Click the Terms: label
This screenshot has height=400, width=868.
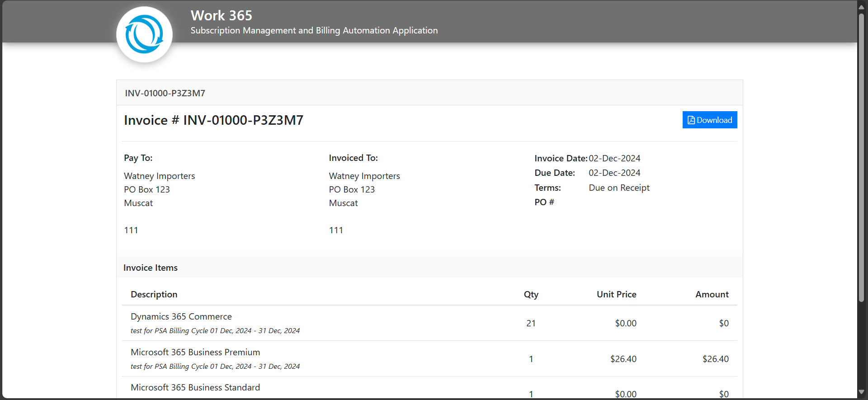[x=548, y=188]
